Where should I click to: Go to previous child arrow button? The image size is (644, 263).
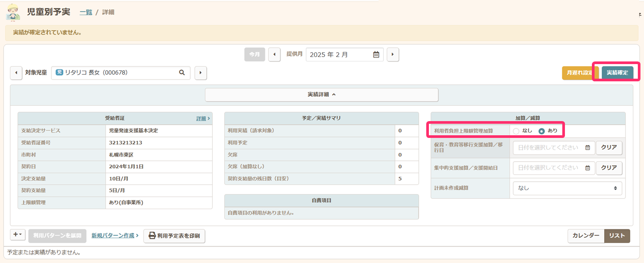click(16, 72)
